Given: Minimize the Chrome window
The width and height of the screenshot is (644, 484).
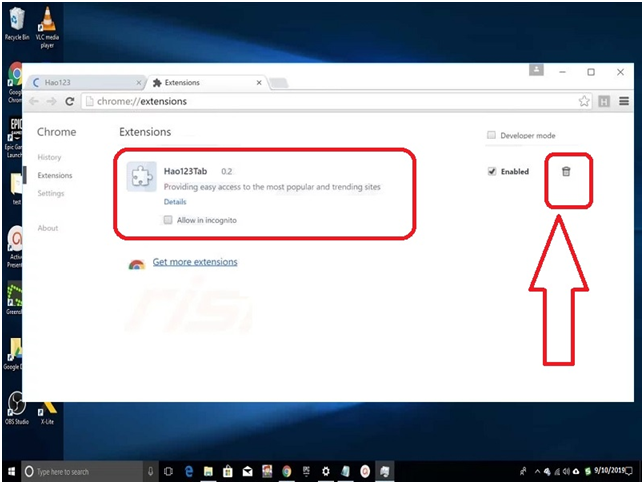Looking at the screenshot, I should click(563, 72).
